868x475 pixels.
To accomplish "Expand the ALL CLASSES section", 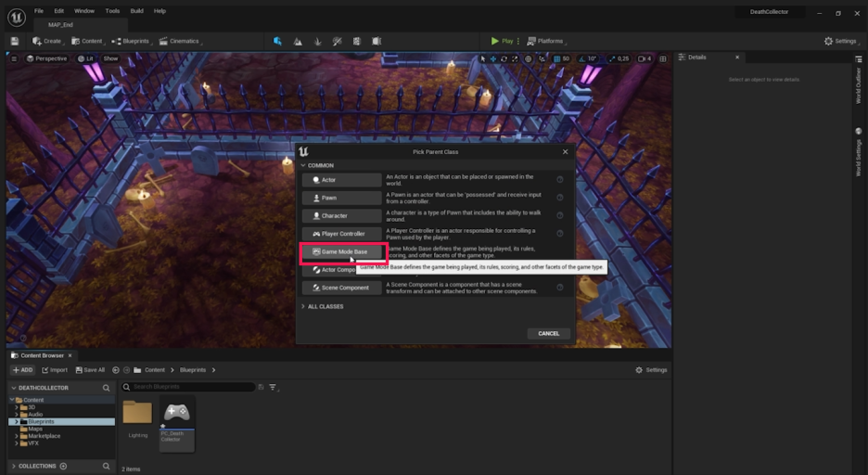I will pyautogui.click(x=322, y=306).
